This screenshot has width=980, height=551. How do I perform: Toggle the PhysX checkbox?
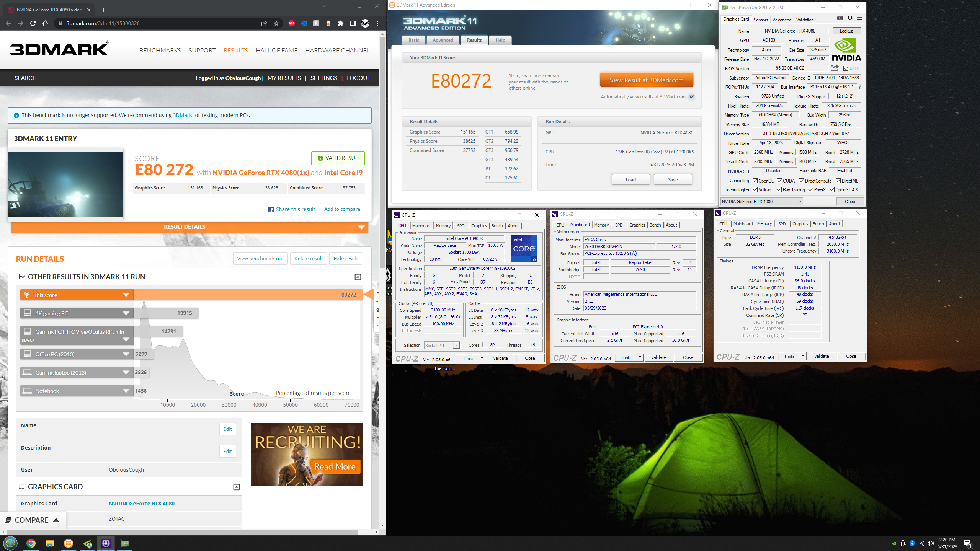(810, 190)
